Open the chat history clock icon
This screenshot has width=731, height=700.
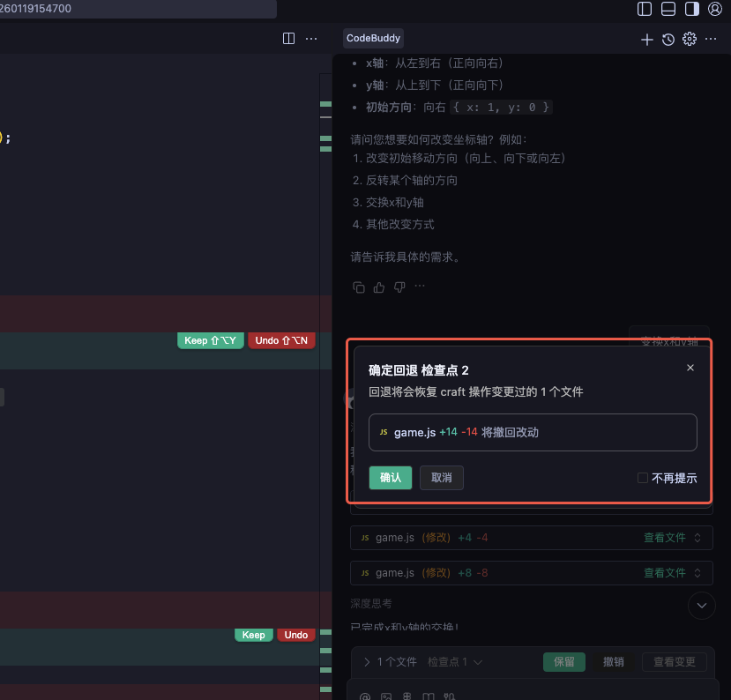pyautogui.click(x=668, y=39)
